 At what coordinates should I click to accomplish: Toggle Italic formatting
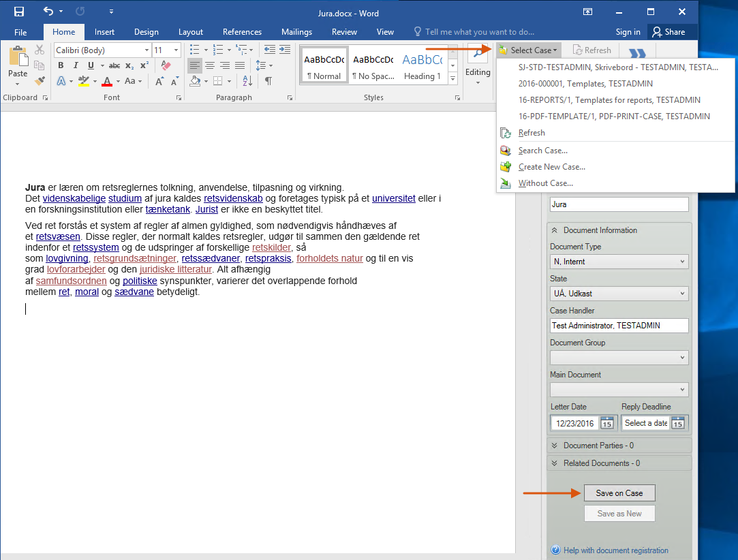pos(74,66)
